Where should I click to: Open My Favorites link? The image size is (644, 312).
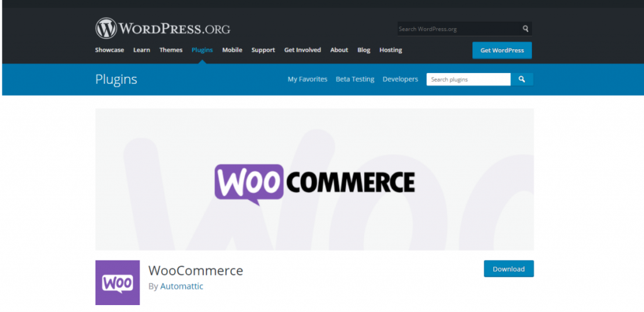[307, 79]
